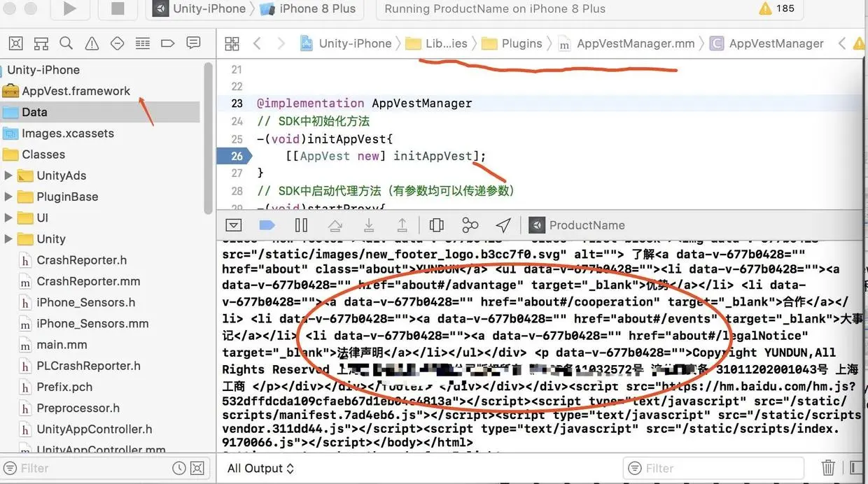Click AppVestManager.mm in the jump bar
The height and width of the screenshot is (484, 868).
pos(626,43)
